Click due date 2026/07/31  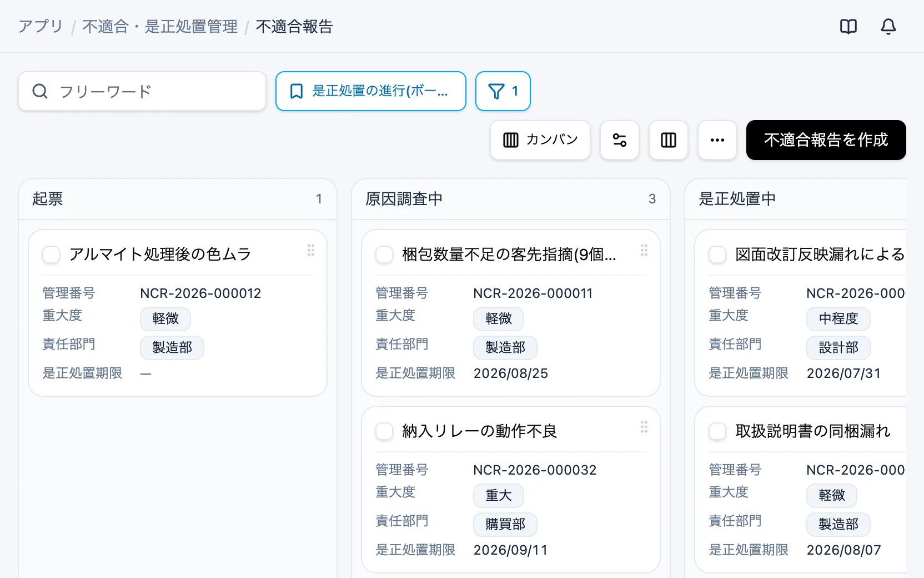tap(844, 373)
